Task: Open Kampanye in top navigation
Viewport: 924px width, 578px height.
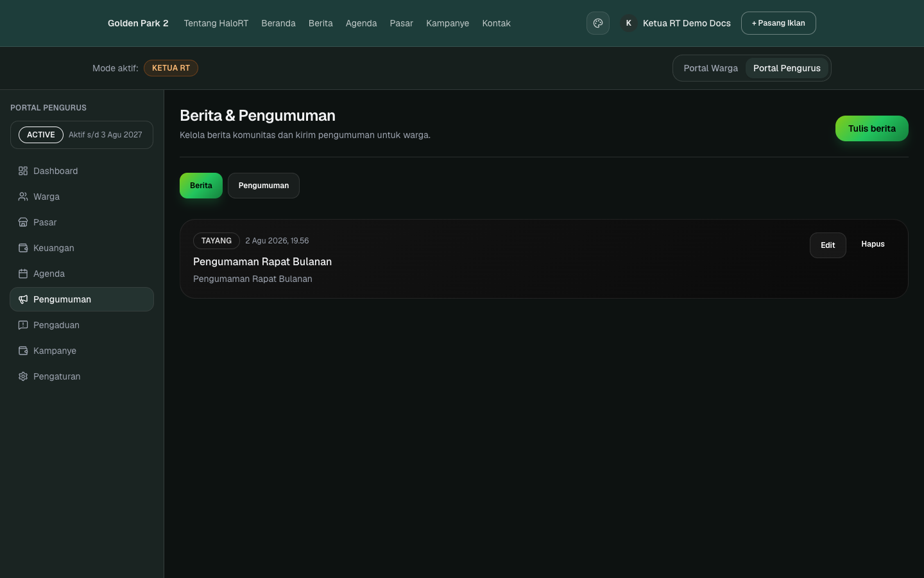Action: 448,23
